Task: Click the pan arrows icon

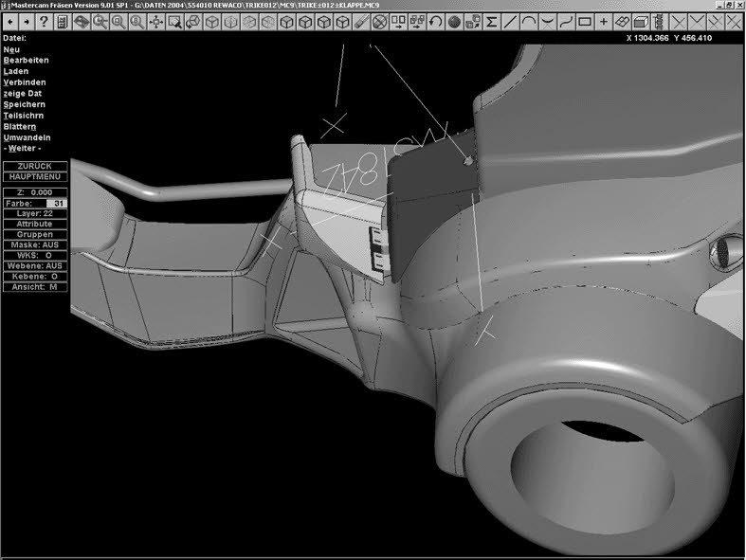Action: click(x=156, y=21)
